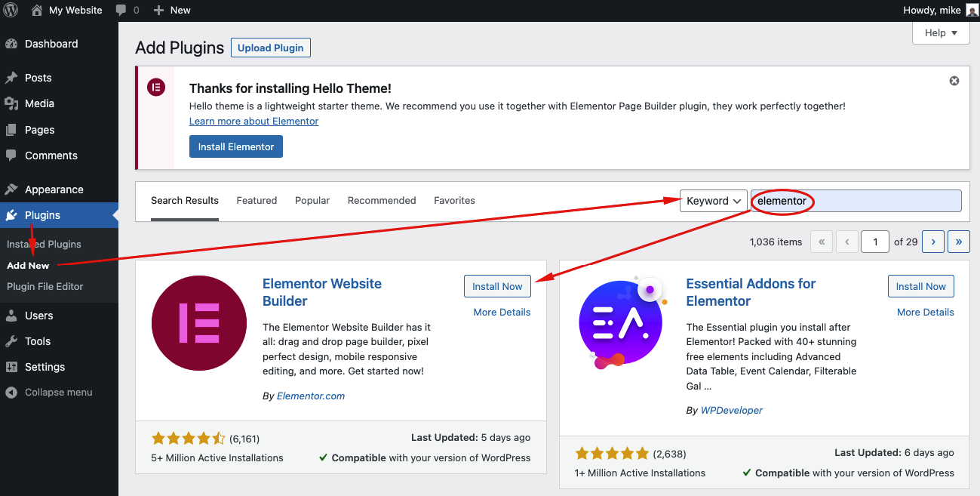Open the Posts menu item

coord(59,78)
